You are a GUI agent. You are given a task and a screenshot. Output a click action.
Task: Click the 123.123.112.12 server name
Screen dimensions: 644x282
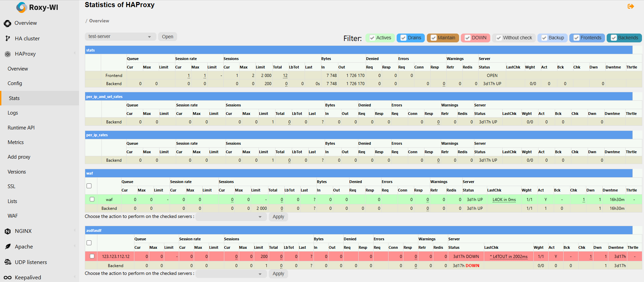[116, 257]
